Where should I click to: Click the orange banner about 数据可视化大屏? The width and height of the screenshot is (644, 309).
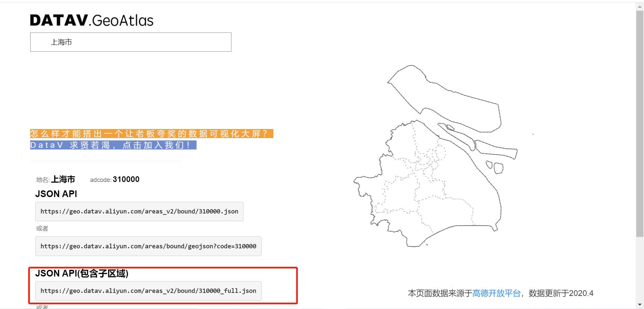151,133
